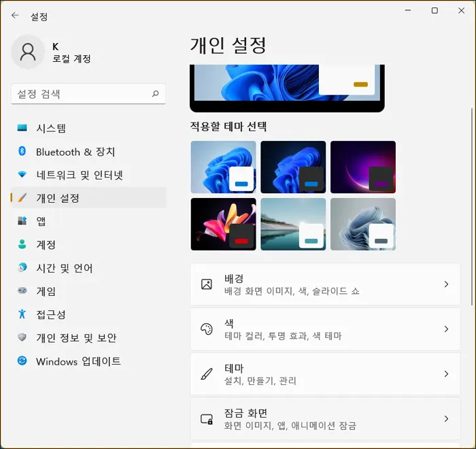This screenshot has width=476, height=449.
Task: Click the 개인 설정 paintbrush icon
Action: [22, 198]
